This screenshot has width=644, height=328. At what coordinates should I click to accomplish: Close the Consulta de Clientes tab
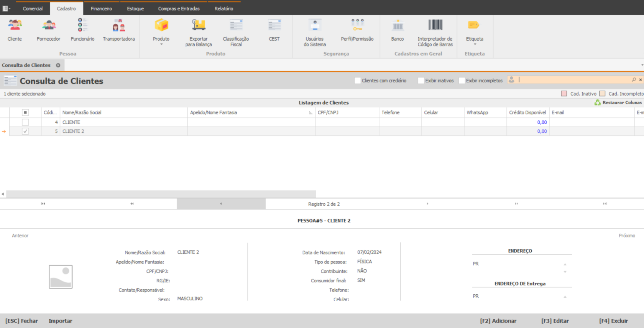pos(58,65)
